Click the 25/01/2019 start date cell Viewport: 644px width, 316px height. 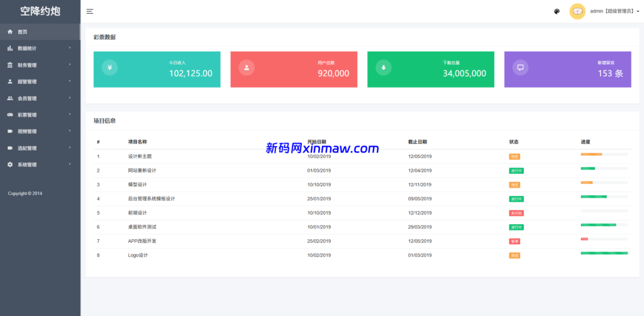[319, 199]
